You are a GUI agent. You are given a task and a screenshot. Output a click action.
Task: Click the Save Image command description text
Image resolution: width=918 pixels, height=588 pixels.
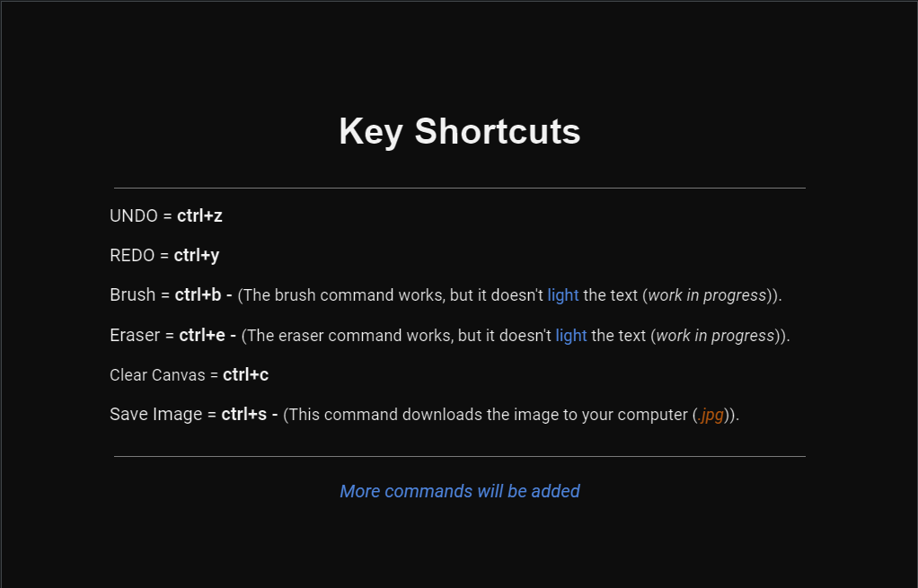tap(511, 415)
